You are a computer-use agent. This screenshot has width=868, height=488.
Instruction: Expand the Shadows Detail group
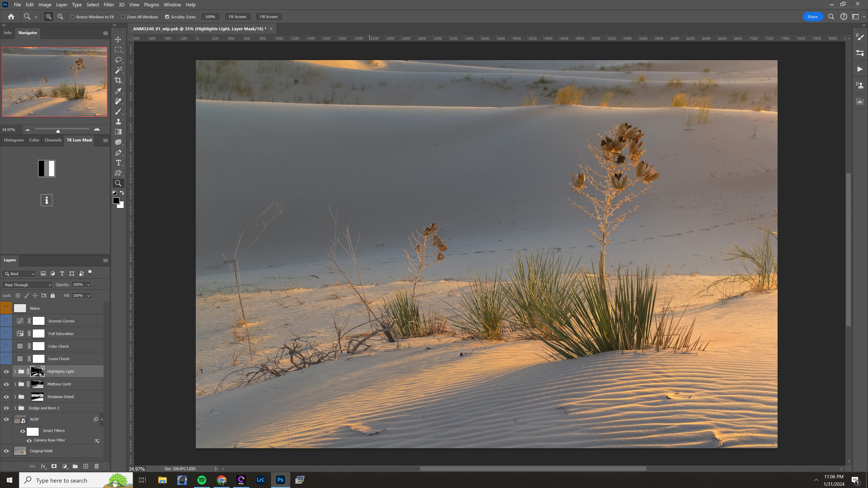15,397
